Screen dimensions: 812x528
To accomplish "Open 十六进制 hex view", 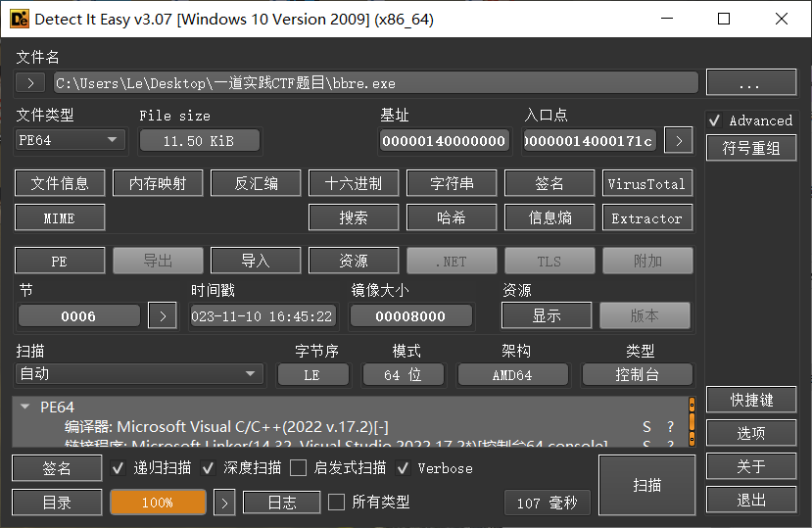I will pos(354,183).
